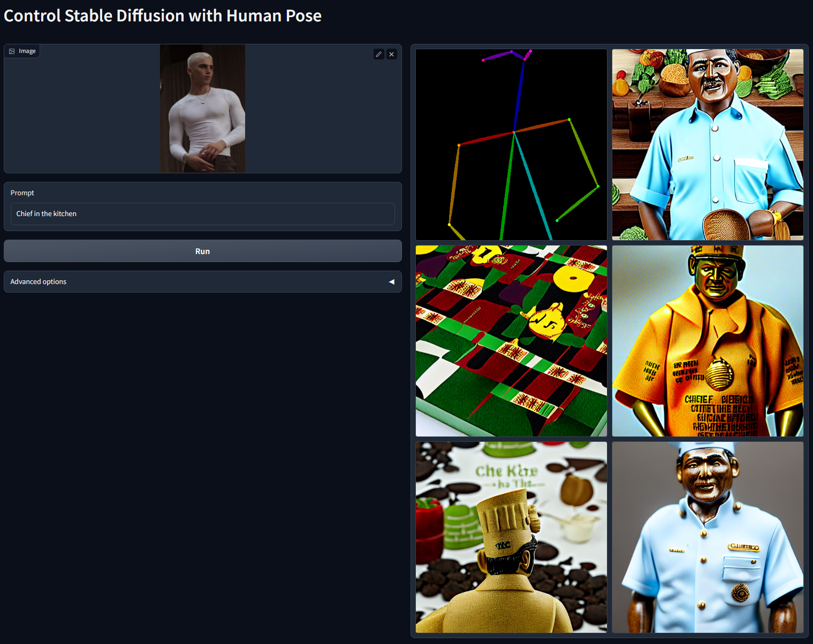Screen dimensions: 813x644
Task: Open the chef in blue shirt with vegetables
Action: [x=707, y=144]
